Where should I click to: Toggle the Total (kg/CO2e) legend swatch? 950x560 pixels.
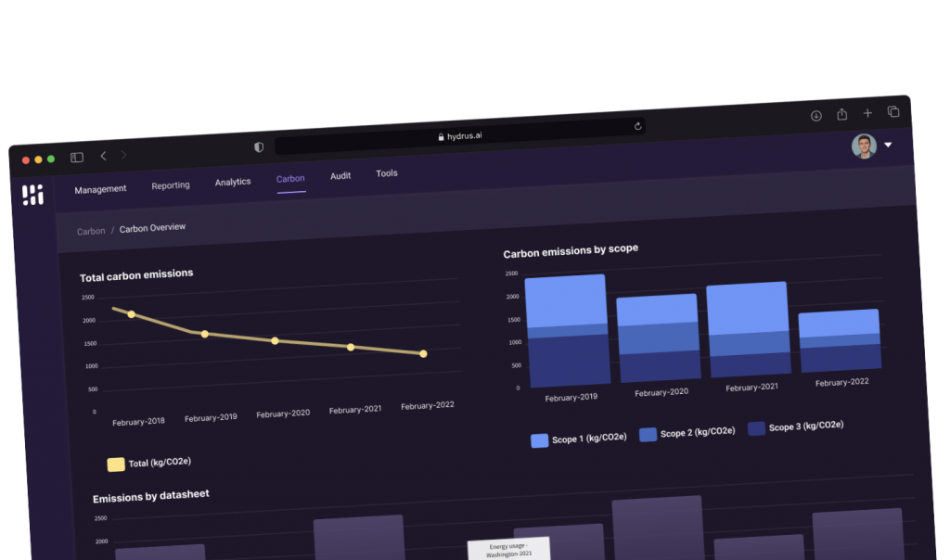pyautogui.click(x=116, y=465)
